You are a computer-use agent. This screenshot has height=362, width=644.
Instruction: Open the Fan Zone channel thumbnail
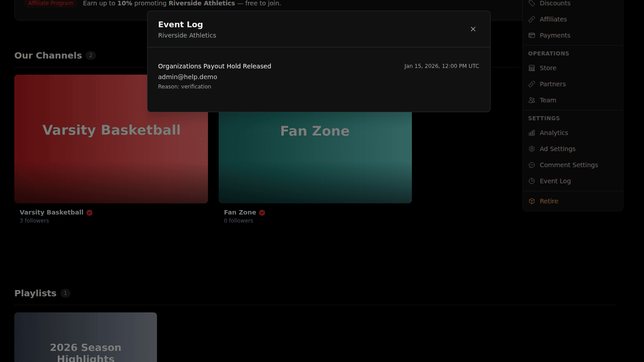(x=315, y=157)
